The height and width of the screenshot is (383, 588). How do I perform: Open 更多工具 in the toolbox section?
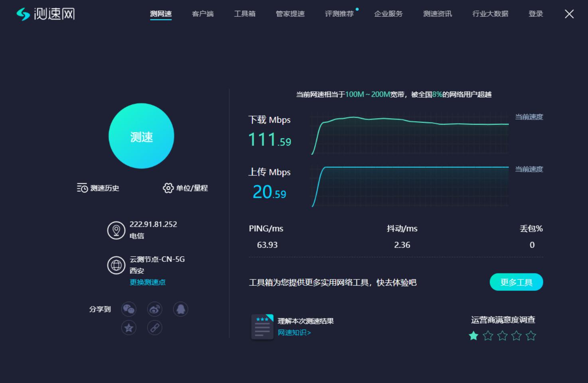pyautogui.click(x=516, y=282)
